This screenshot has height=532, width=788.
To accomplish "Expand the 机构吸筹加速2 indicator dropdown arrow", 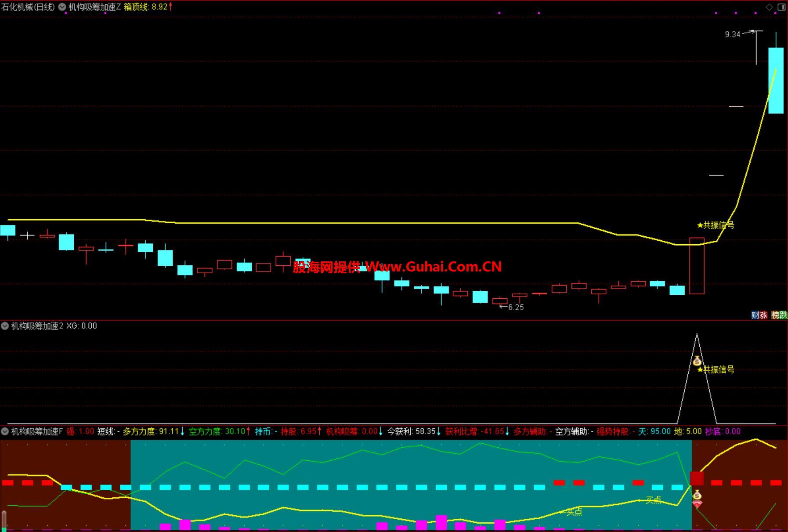I will [5, 326].
